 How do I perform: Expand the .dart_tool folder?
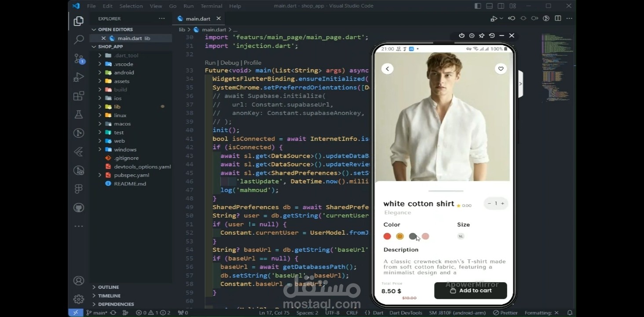100,55
